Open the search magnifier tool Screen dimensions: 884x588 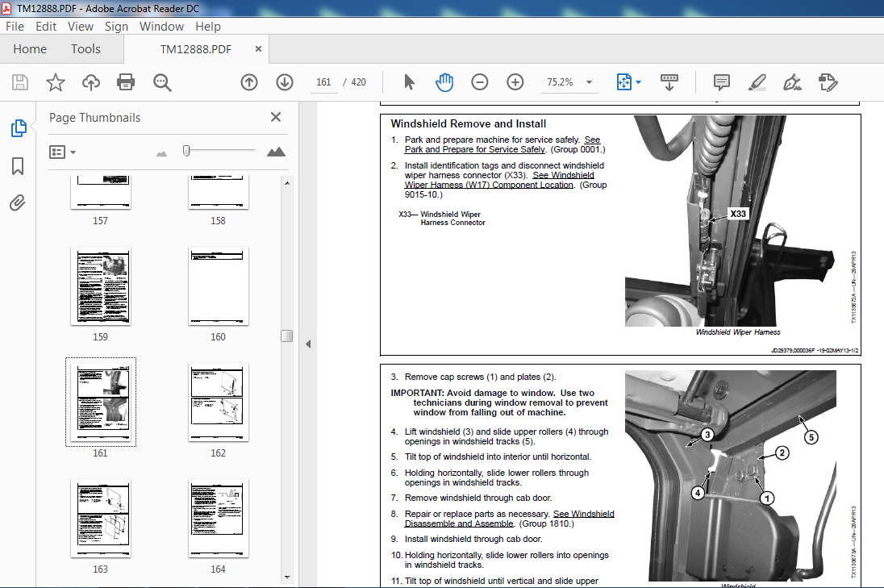pyautogui.click(x=162, y=82)
